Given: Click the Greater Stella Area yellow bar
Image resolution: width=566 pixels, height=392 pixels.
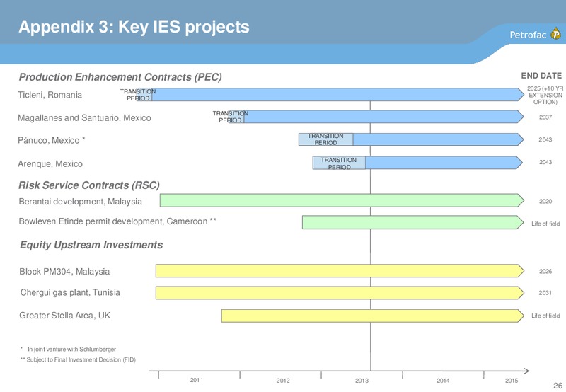Looking at the screenshot, I should click(373, 316).
